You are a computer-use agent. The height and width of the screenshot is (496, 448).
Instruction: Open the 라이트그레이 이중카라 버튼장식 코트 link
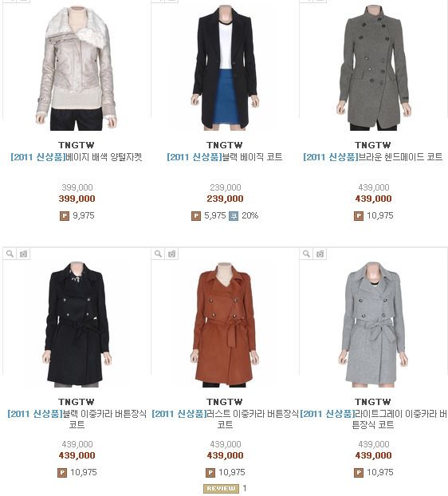click(373, 419)
